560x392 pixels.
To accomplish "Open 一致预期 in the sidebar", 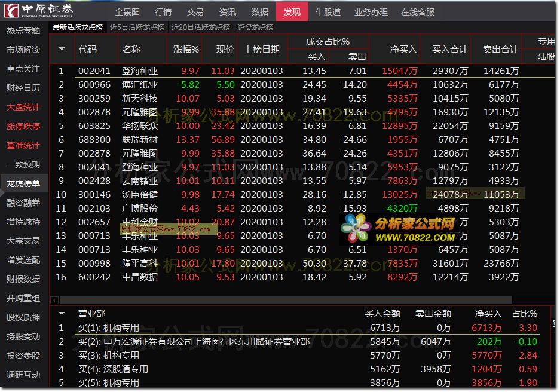I will pyautogui.click(x=23, y=164).
